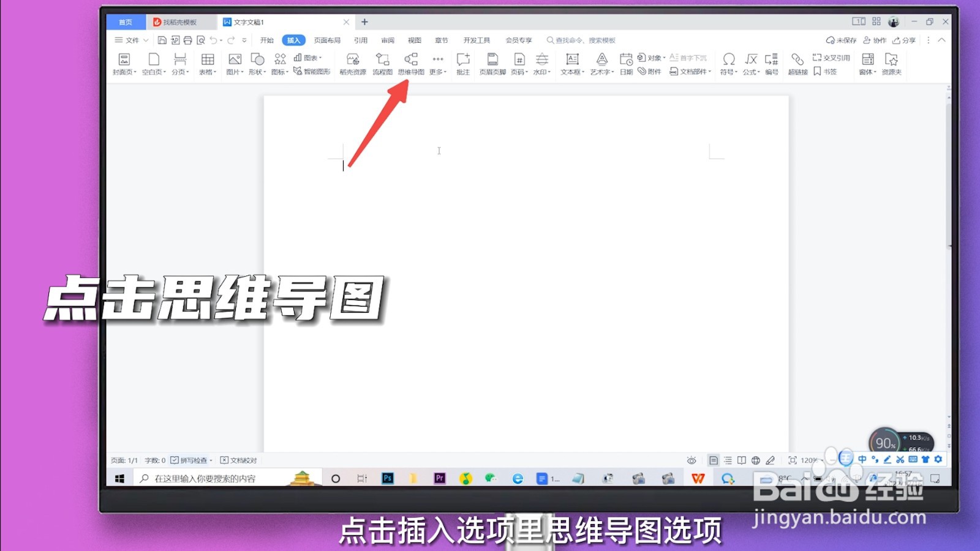Insert a flowchart via 流程图
The height and width of the screenshot is (551, 980).
click(382, 64)
